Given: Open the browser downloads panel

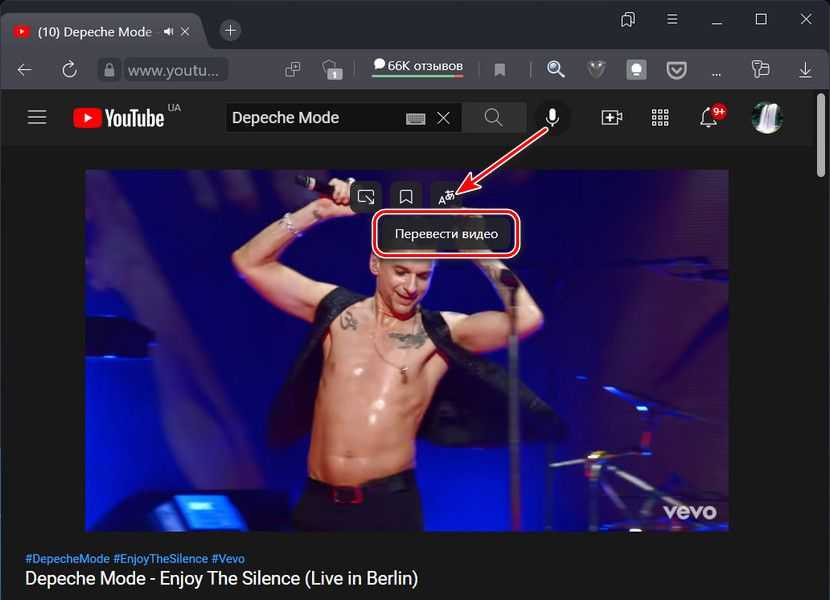Looking at the screenshot, I should (x=805, y=70).
